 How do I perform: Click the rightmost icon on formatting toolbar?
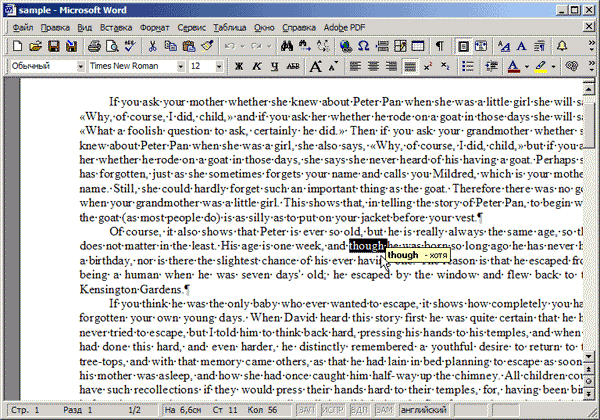pyautogui.click(x=571, y=67)
